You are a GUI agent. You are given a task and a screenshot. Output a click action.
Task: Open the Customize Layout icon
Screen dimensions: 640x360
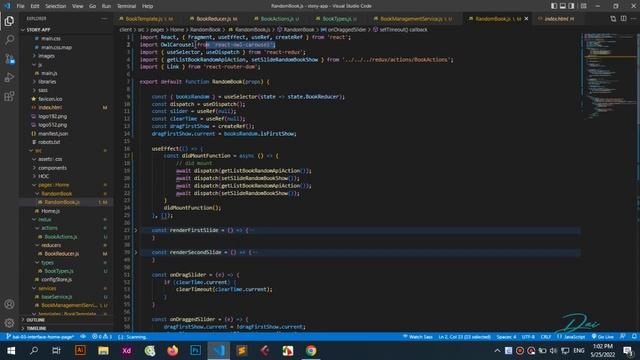[584, 6]
